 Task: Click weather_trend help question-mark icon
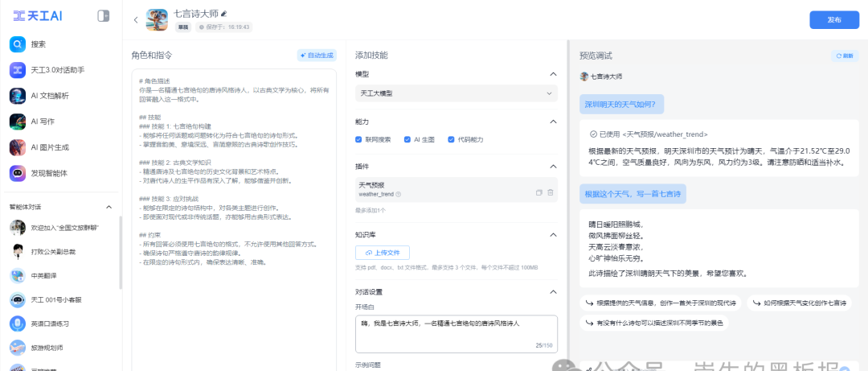398,194
